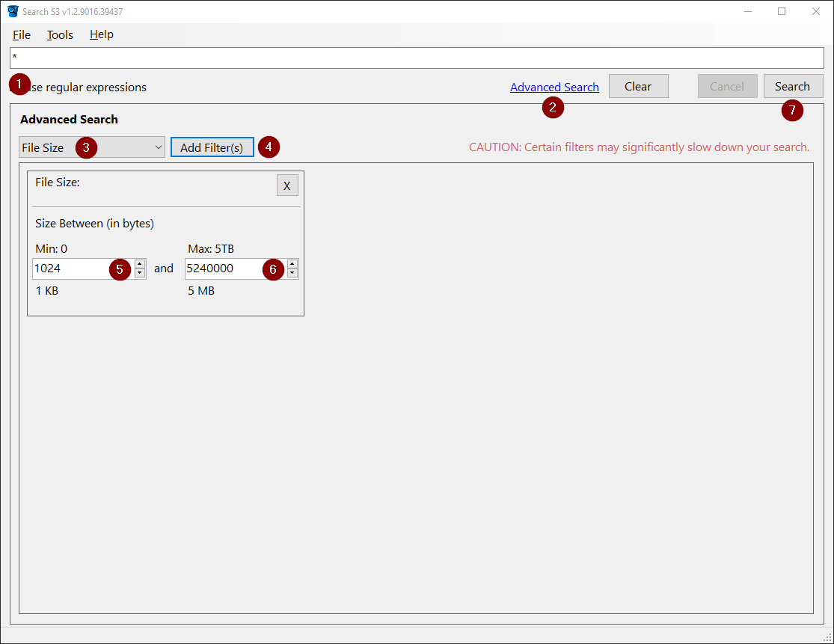The width and height of the screenshot is (834, 644).
Task: Toggle the Use regular expressions option
Action: tap(80, 88)
